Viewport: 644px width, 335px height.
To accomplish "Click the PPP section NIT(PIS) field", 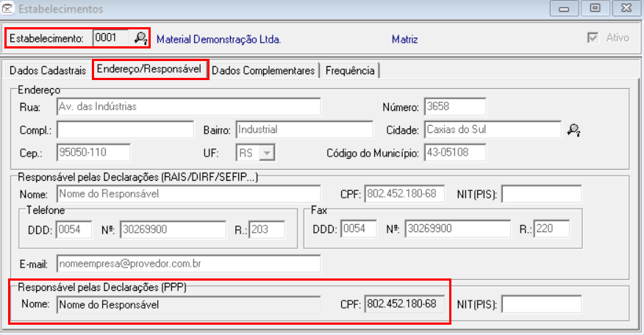I will 541,303.
